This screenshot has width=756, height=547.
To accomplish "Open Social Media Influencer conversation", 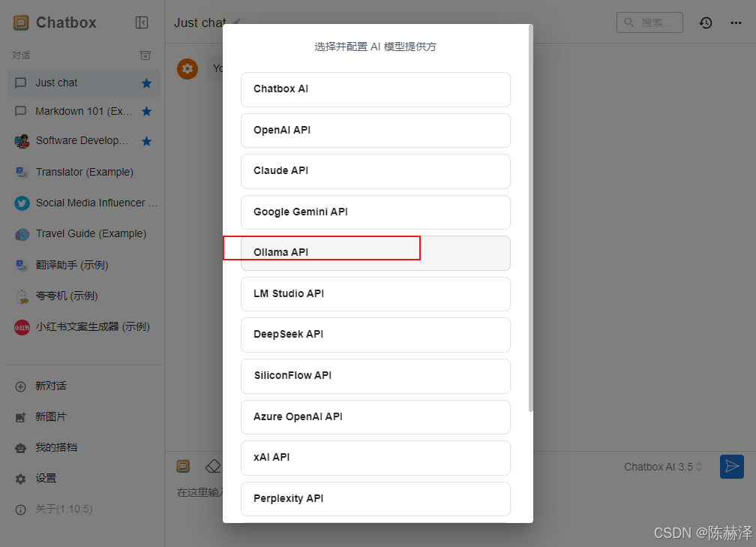I will pos(83,203).
